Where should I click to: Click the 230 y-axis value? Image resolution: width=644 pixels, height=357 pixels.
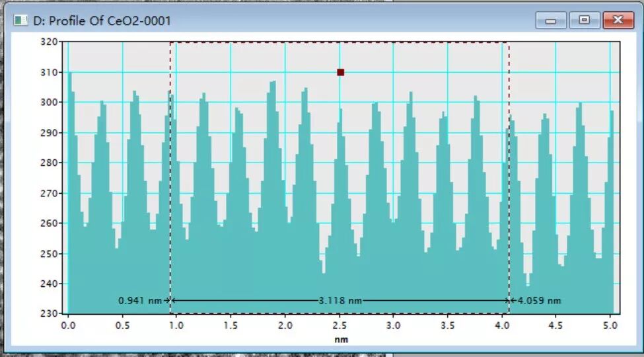(x=49, y=313)
